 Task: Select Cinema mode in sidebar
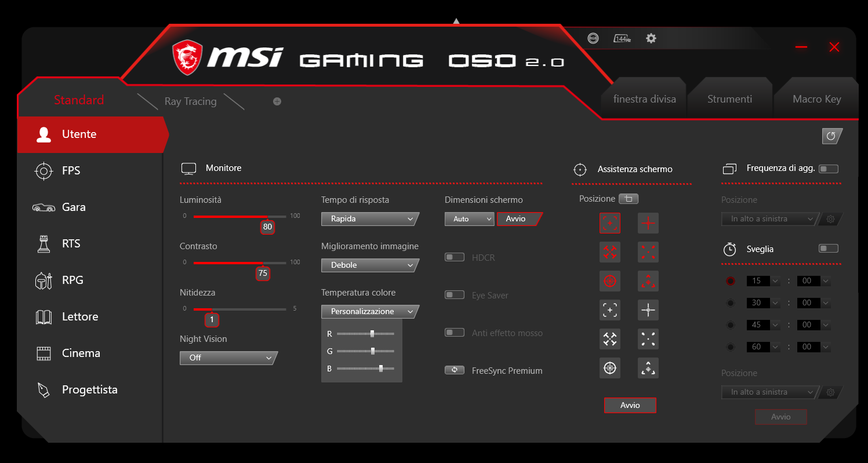90,353
